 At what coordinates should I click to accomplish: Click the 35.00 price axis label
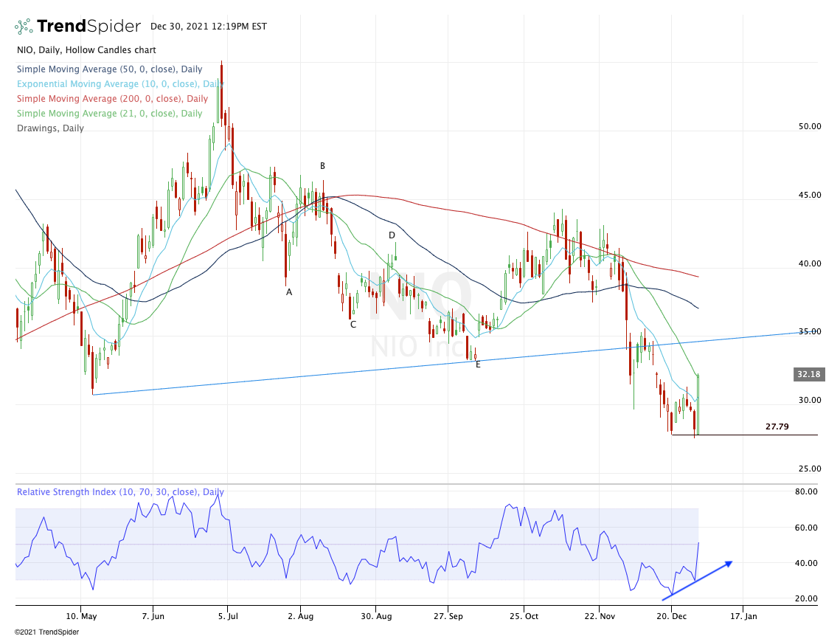[x=810, y=332]
